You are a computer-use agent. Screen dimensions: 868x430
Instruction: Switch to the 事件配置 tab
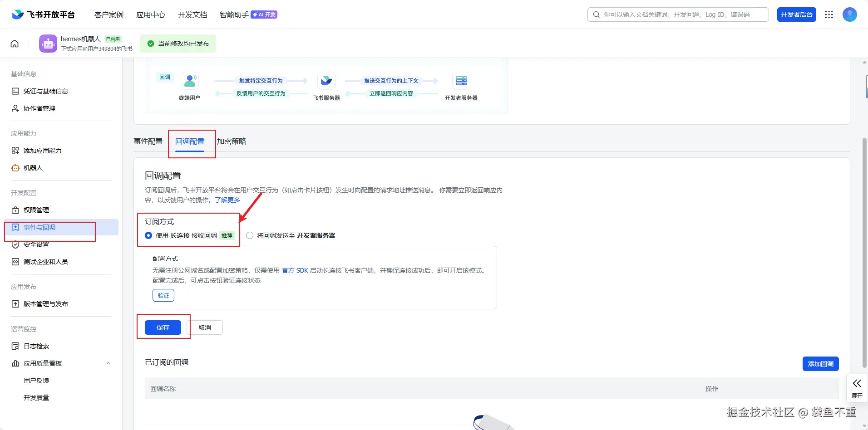148,142
